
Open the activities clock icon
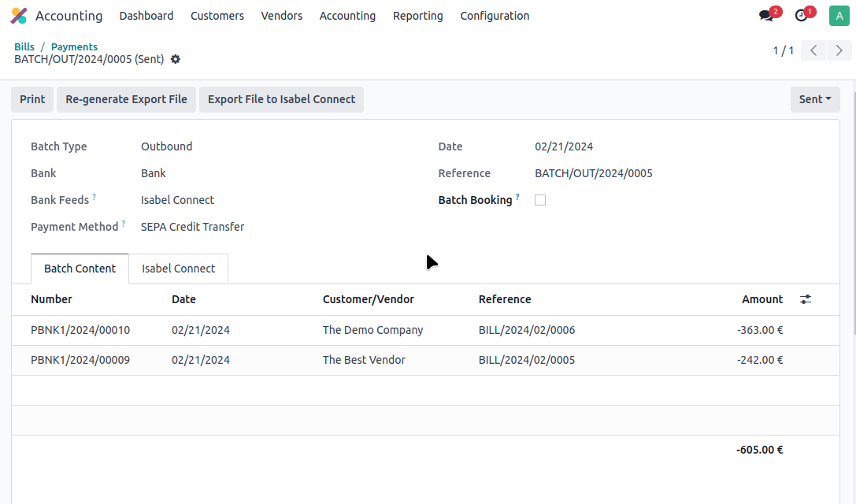pos(802,16)
